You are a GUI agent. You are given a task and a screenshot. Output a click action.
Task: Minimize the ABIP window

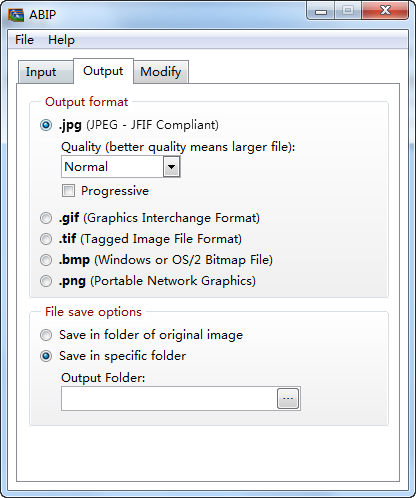[x=321, y=11]
